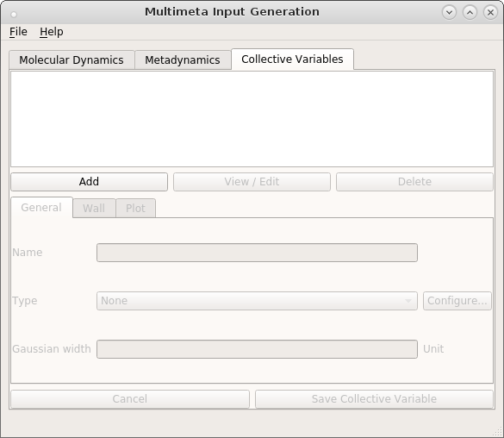Image resolution: width=504 pixels, height=438 pixels.
Task: Minimize window with down-chevron icon
Action: click(449, 13)
